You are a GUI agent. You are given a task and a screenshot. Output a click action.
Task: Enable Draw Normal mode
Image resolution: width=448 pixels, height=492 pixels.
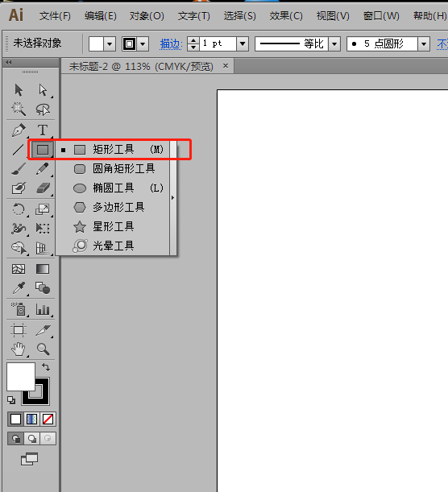pos(15,438)
